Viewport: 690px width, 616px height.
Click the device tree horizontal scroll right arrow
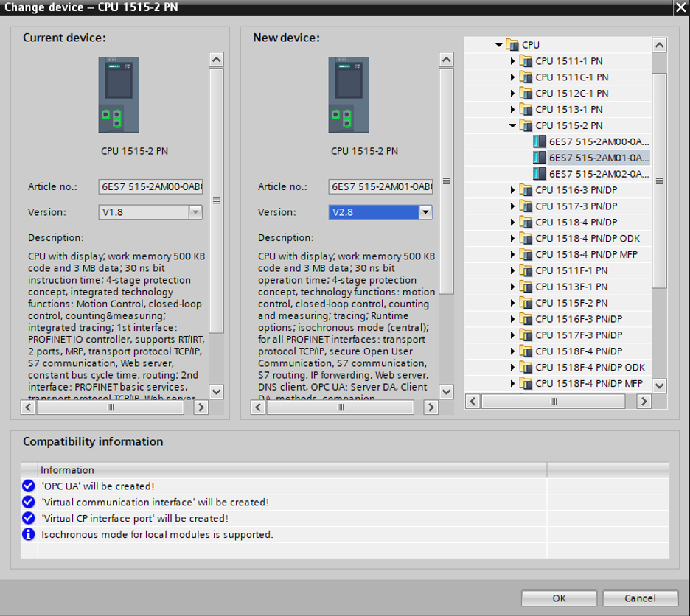[x=644, y=402]
